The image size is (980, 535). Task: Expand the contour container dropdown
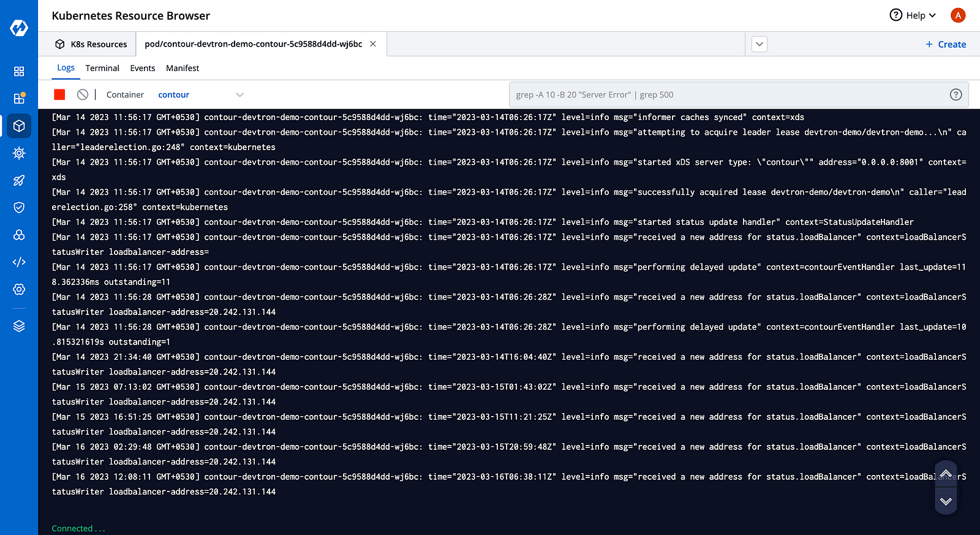pyautogui.click(x=240, y=94)
